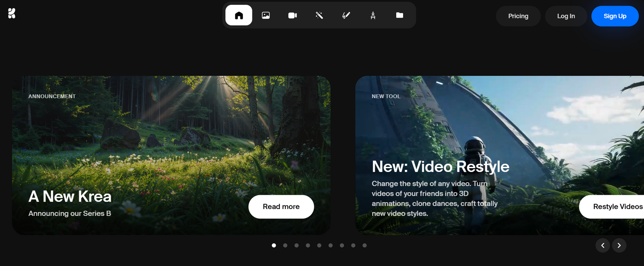Open the Pricing page
Viewport: 644px width, 266px height.
518,16
